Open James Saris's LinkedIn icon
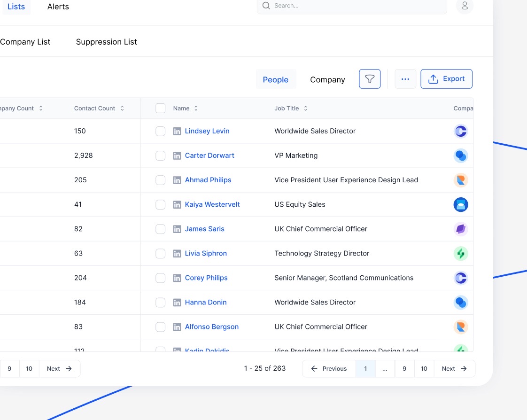Image resolution: width=527 pixels, height=420 pixels. point(177,229)
